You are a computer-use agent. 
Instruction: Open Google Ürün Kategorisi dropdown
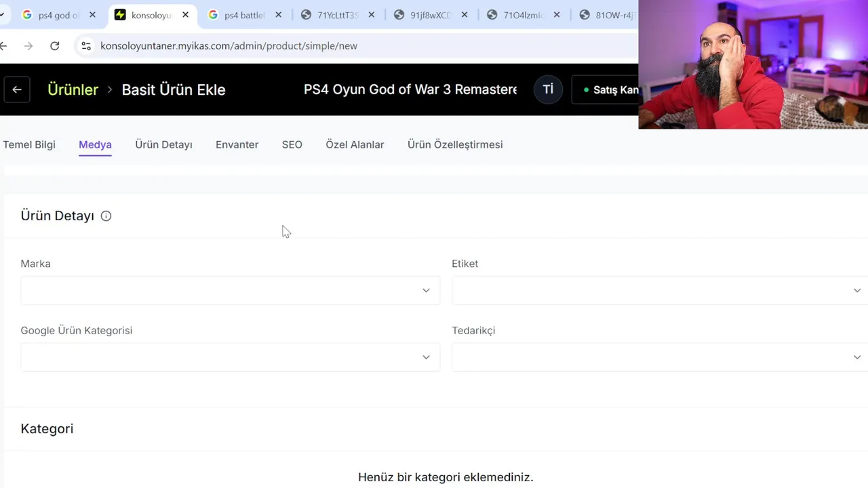click(230, 357)
